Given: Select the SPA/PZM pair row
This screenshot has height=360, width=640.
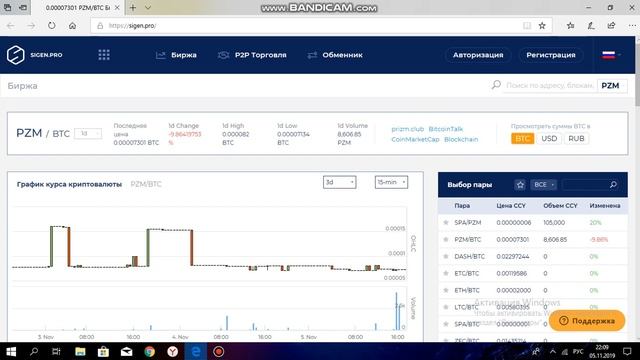Looking at the screenshot, I should 533,222.
